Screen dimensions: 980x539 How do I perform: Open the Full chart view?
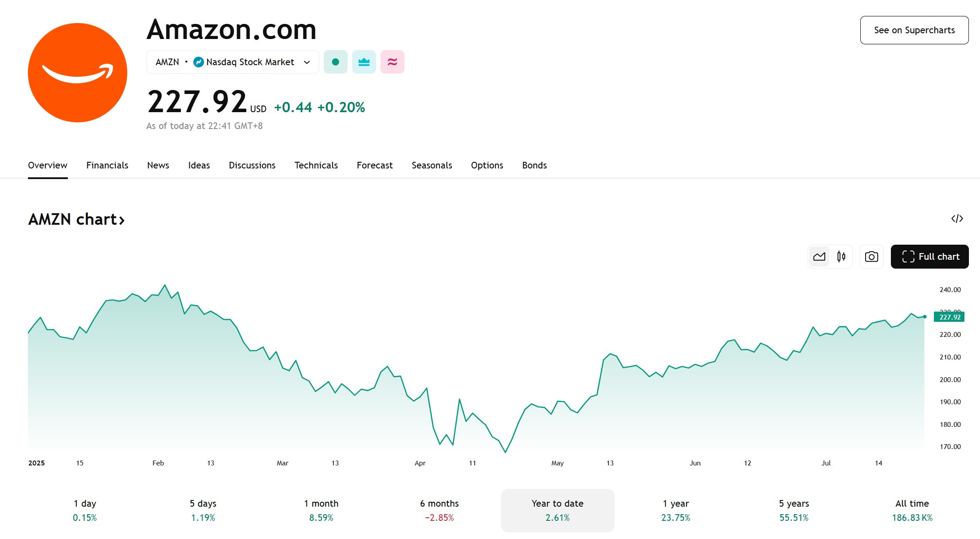pos(930,257)
